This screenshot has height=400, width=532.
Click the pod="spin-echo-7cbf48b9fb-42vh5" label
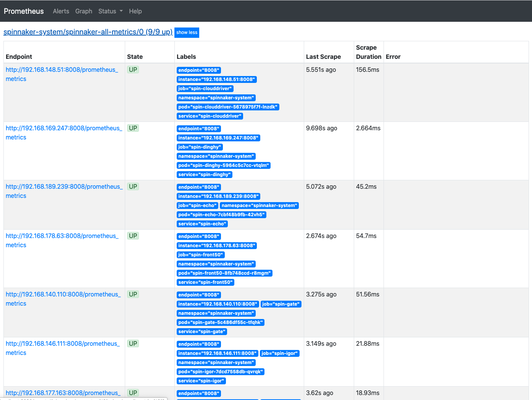pyautogui.click(x=221, y=215)
